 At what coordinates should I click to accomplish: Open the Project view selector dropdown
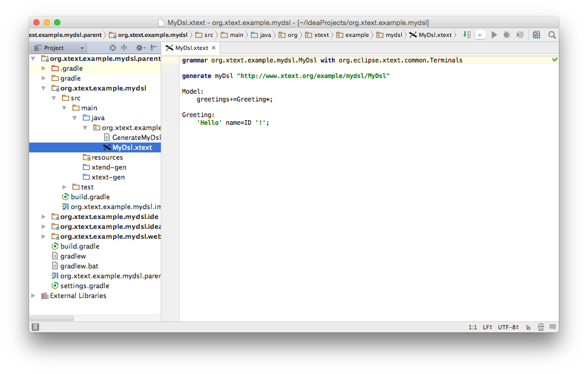[59, 48]
